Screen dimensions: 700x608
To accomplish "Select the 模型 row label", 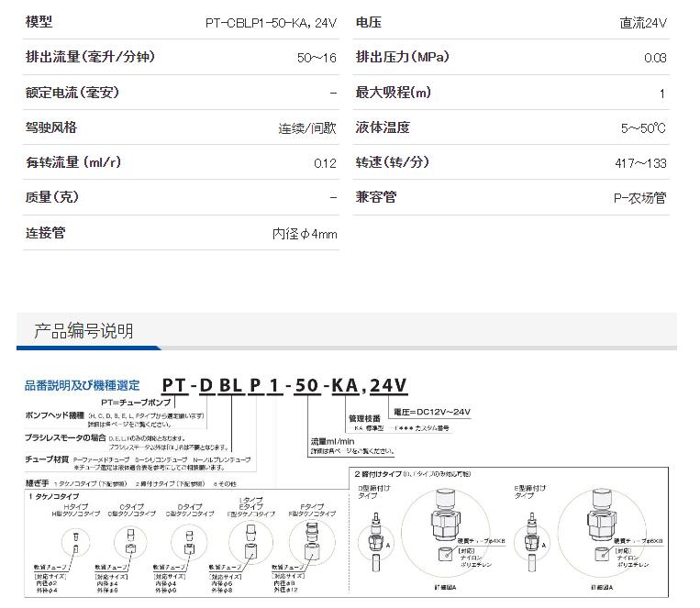I will (x=39, y=21).
